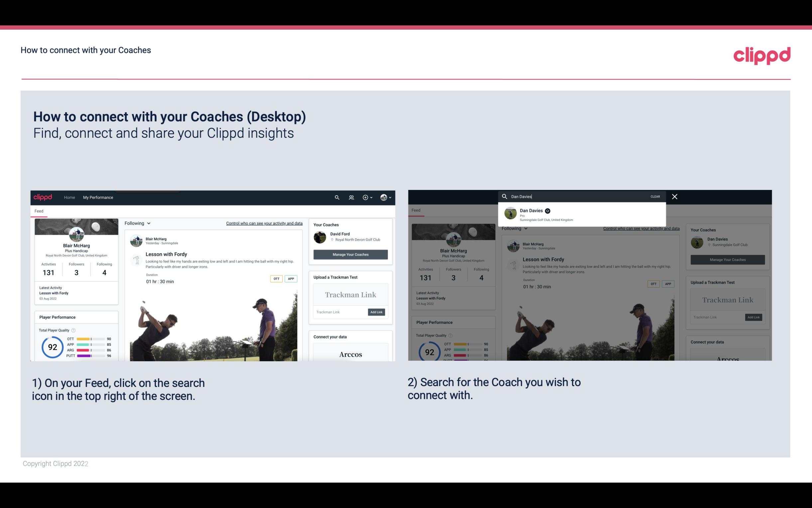Click Add Link button for Trackman upload
The width and height of the screenshot is (812, 508).
tap(377, 311)
